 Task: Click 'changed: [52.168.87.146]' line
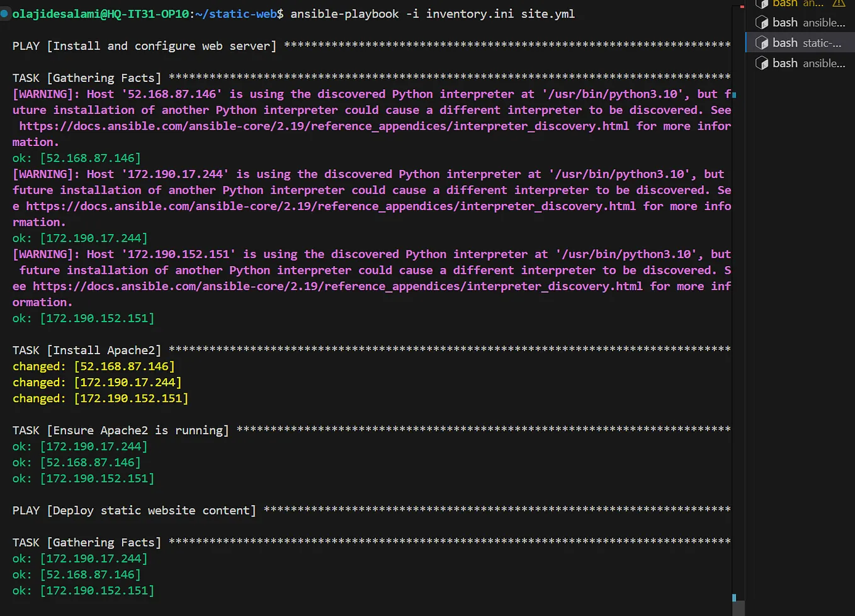[x=94, y=366]
